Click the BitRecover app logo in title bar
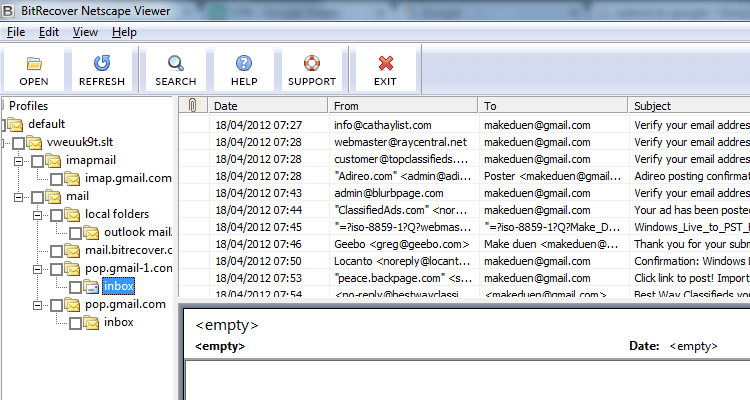 coord(8,10)
